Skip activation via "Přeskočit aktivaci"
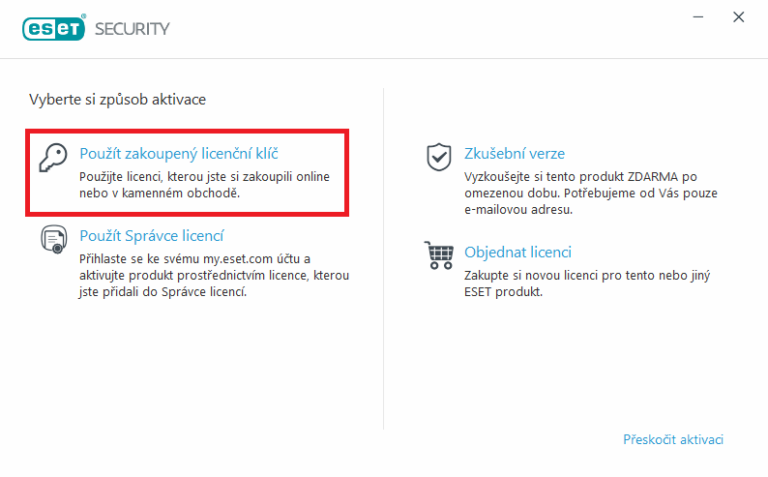This screenshot has height=477, width=768. click(673, 439)
